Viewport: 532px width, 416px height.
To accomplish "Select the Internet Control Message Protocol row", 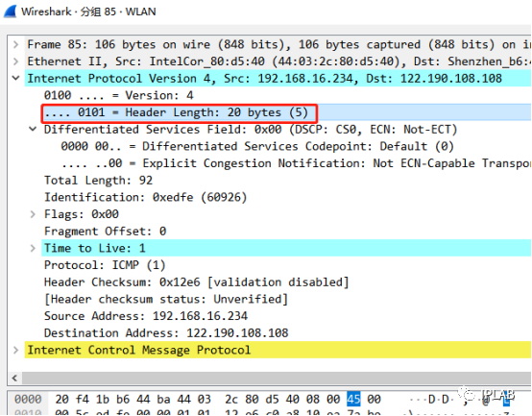I will coord(278,350).
